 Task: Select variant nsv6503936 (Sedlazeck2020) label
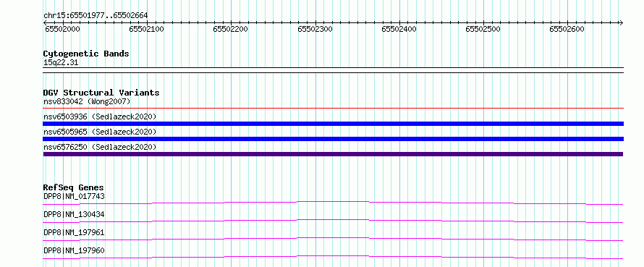pyautogui.click(x=100, y=116)
